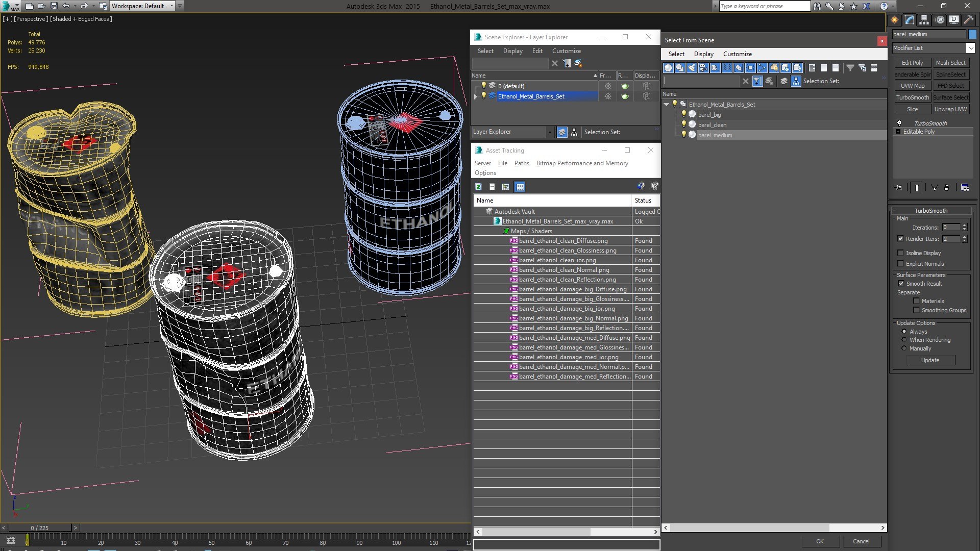Click Configure Modifier Sets icon
This screenshot has height=551, width=980.
[965, 188]
